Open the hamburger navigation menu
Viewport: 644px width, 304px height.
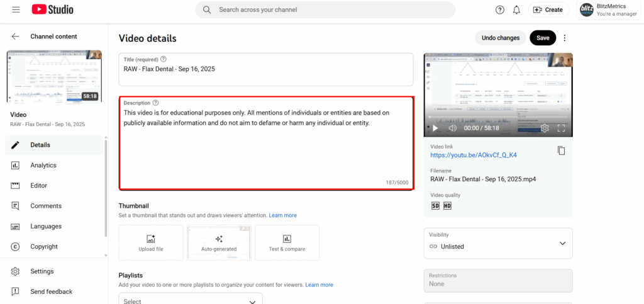click(x=16, y=9)
